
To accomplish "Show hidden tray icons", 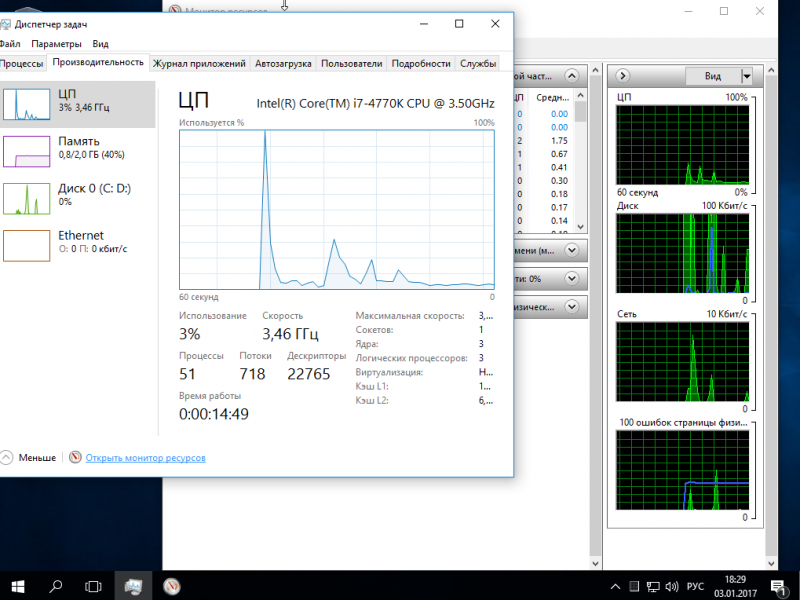I will point(615,586).
